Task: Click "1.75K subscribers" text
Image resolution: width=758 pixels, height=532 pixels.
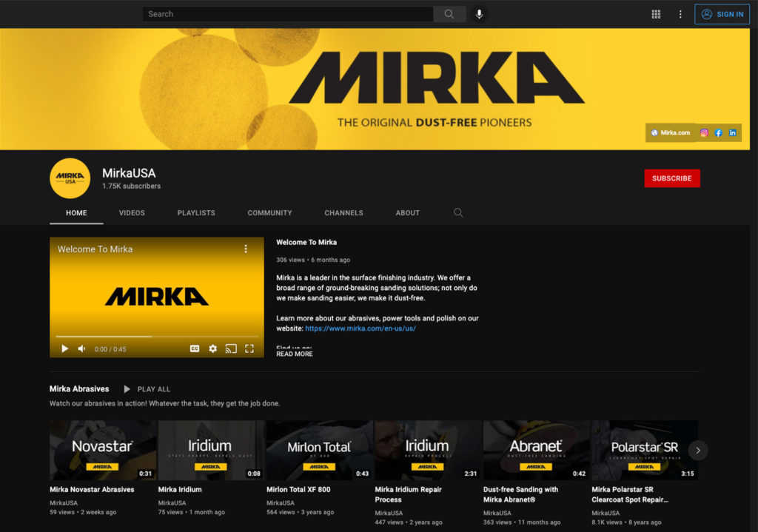Action: click(x=131, y=186)
